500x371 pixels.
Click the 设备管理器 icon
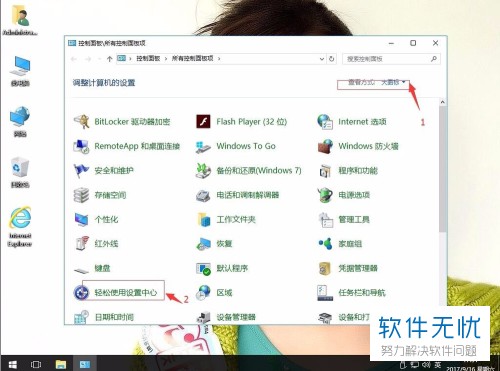(x=203, y=317)
